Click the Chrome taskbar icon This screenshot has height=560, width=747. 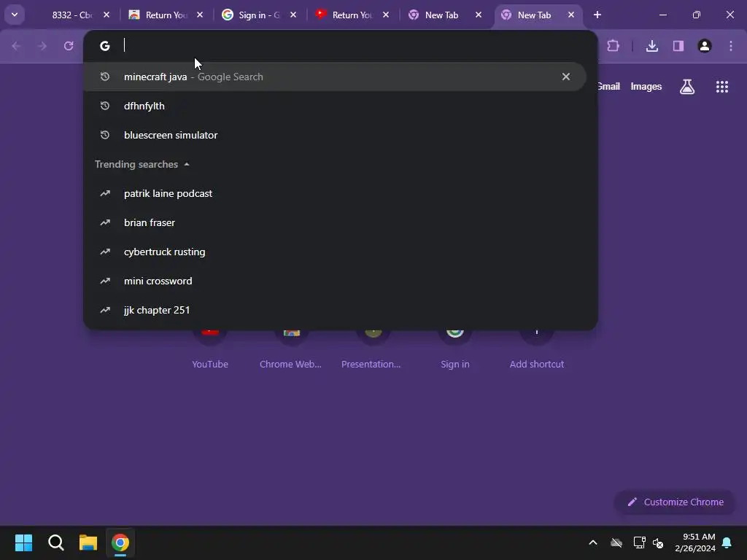click(120, 542)
